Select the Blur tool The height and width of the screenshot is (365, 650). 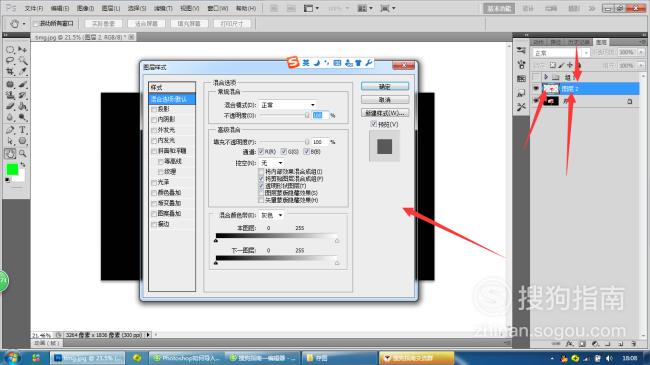pos(10,117)
